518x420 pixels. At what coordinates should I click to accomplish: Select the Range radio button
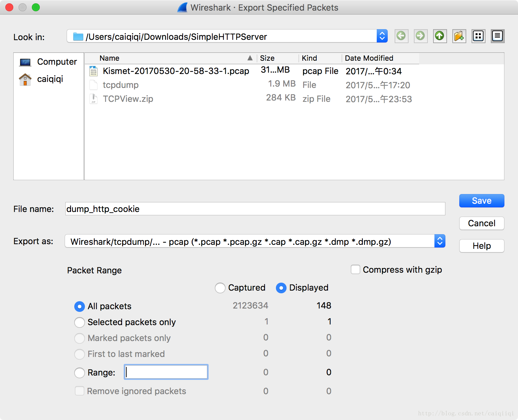click(x=80, y=373)
